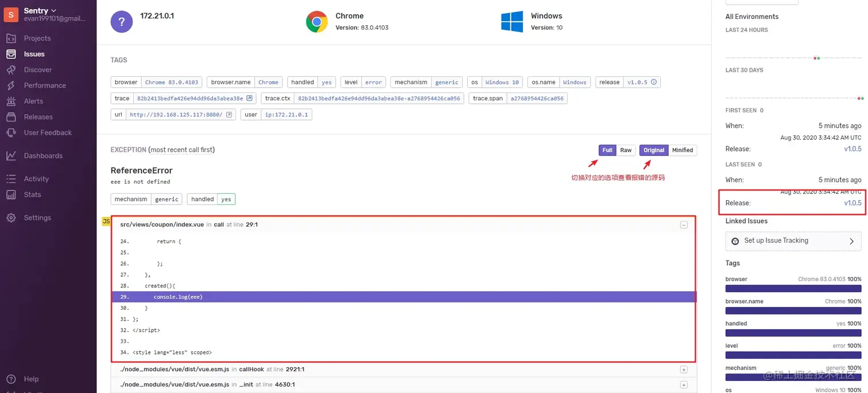Click the trace.span tag value

(x=537, y=99)
